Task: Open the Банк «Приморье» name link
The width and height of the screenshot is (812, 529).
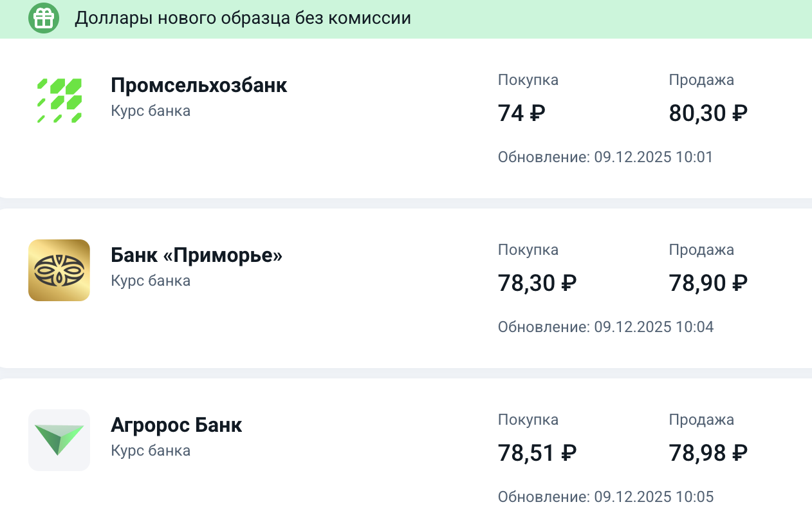Action: tap(196, 255)
